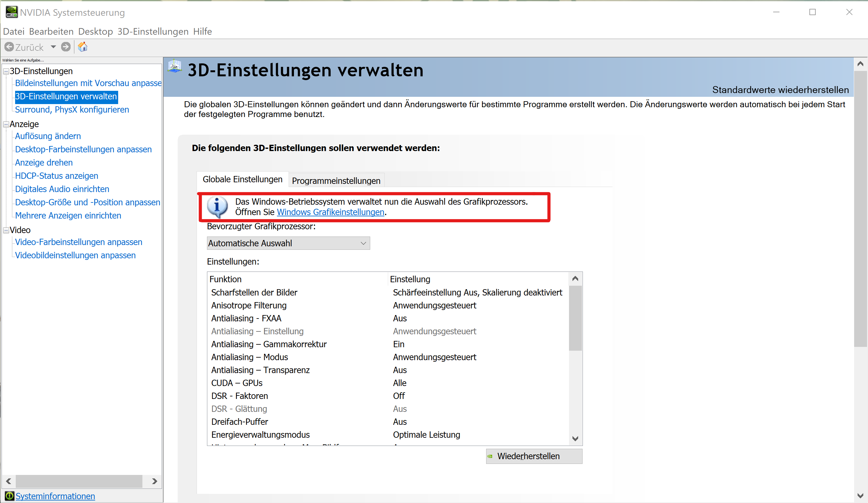Click the 3D settings page header icon
The width and height of the screenshot is (868, 503).
click(175, 66)
